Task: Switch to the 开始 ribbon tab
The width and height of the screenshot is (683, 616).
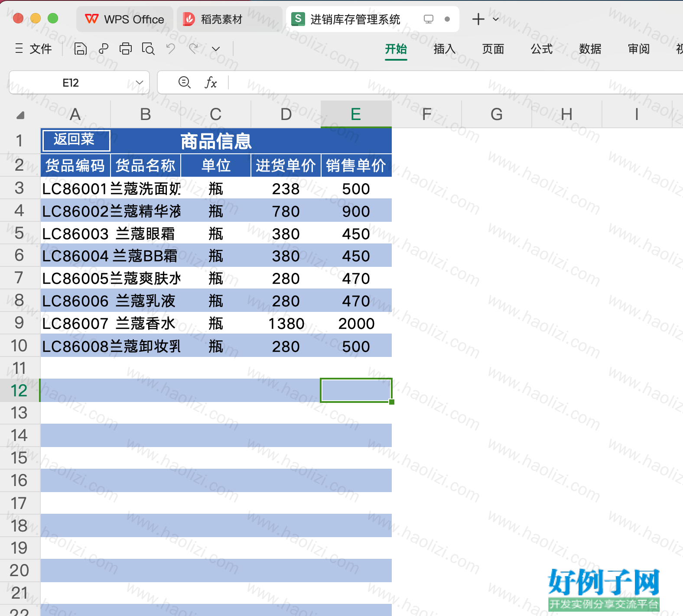Action: [396, 49]
